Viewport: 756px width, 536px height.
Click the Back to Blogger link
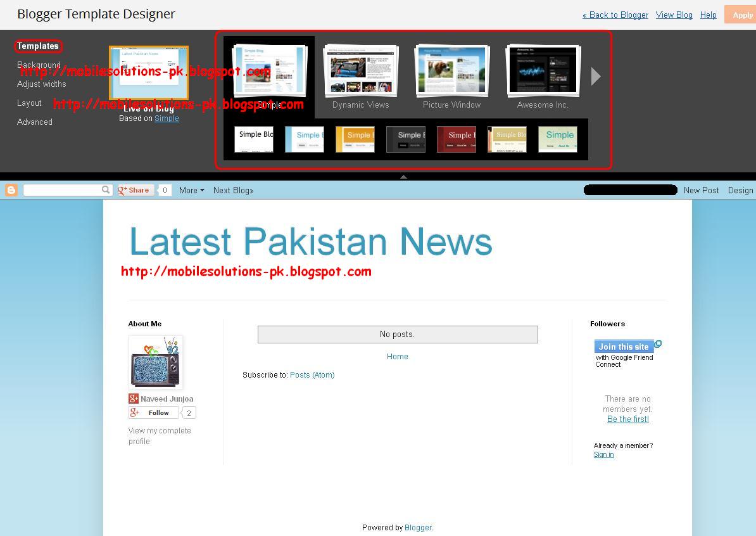click(615, 15)
